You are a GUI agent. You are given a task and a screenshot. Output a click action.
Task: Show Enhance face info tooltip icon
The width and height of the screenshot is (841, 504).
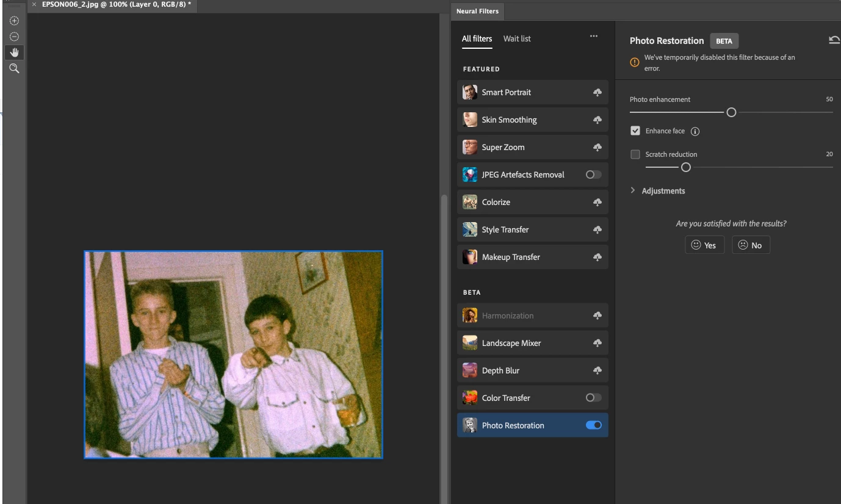pos(695,131)
